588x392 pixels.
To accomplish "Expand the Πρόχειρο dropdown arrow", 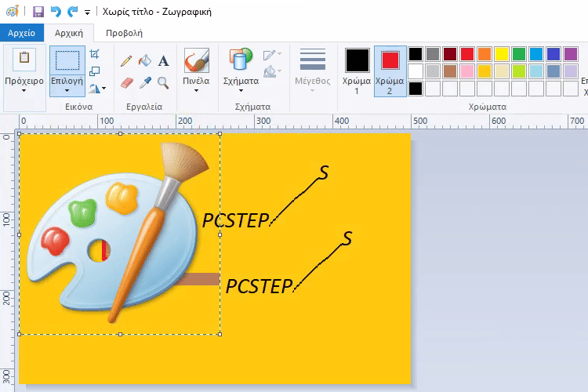I will tap(24, 90).
